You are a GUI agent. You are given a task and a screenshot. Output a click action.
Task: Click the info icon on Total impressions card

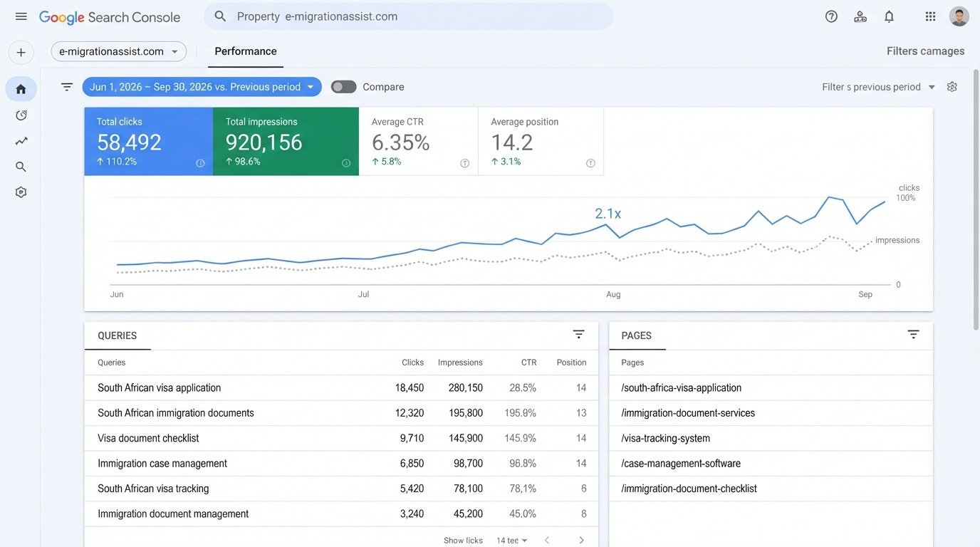coord(346,163)
